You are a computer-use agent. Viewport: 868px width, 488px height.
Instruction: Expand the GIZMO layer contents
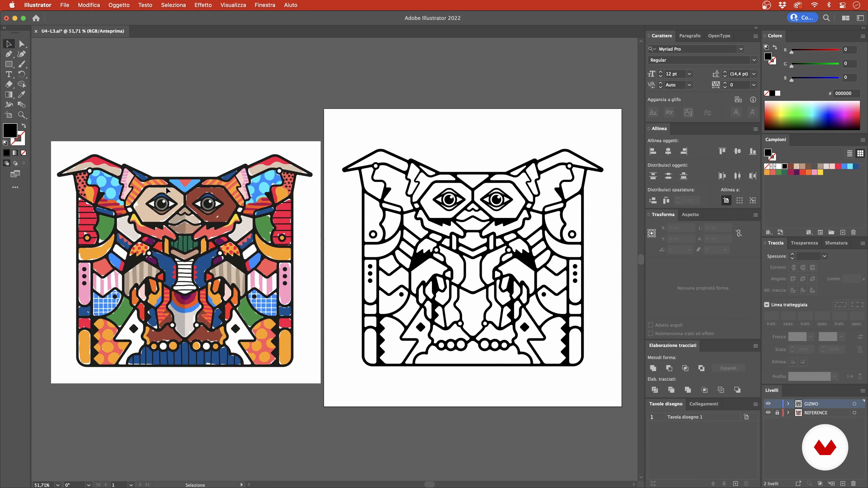(788, 404)
